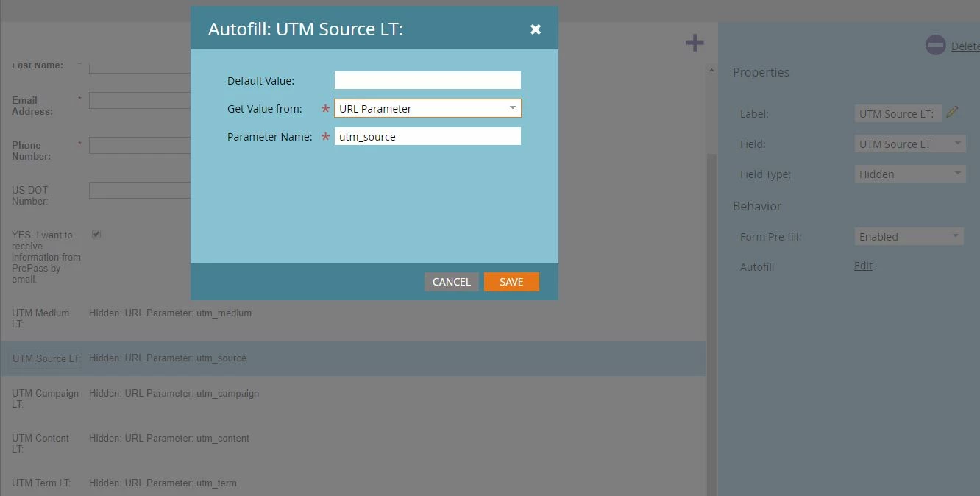Click the US DOT Number field label
The height and width of the screenshot is (496, 980).
point(30,196)
